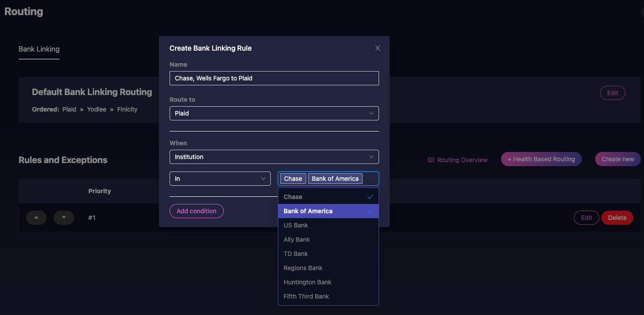Click the Priority column header

100,191
